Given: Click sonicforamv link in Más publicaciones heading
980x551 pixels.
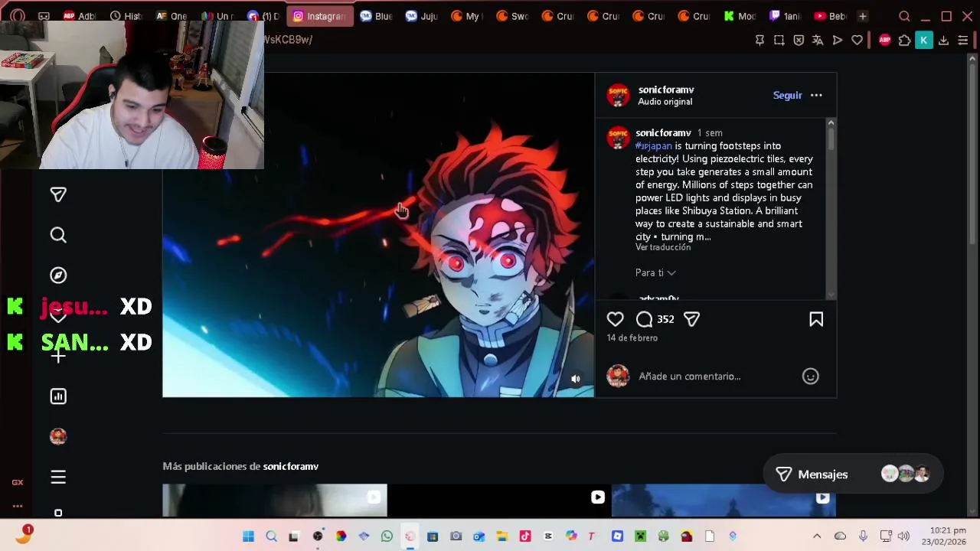Looking at the screenshot, I should [290, 466].
